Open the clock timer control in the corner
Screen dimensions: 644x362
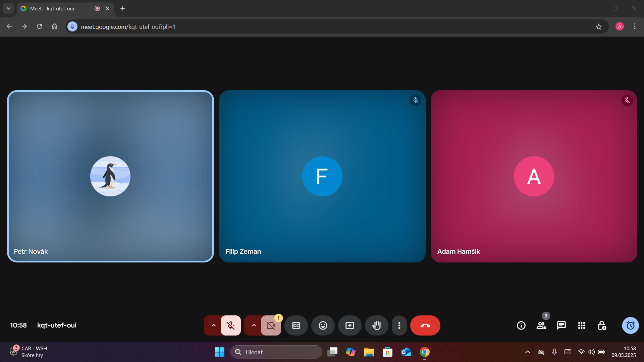[x=630, y=325]
